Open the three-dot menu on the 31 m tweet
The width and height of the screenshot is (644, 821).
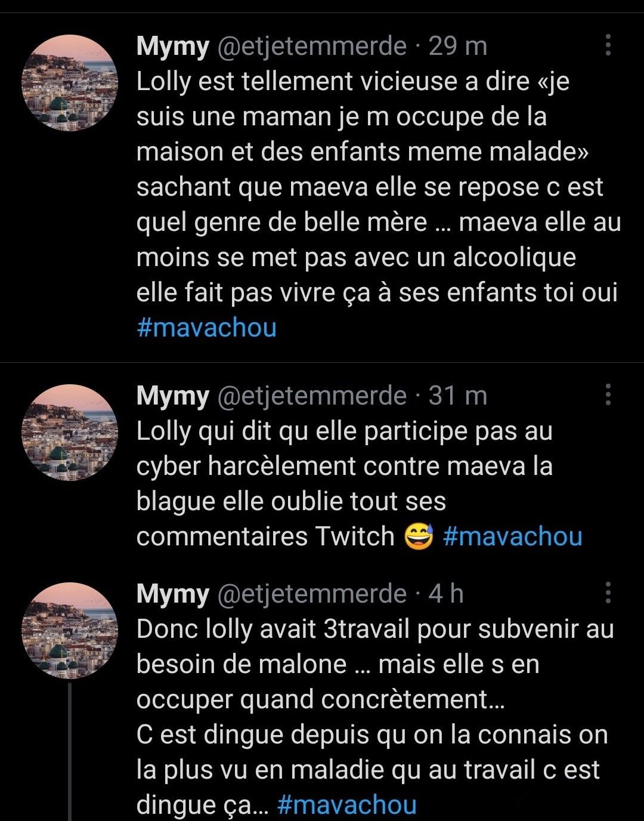coord(608,395)
